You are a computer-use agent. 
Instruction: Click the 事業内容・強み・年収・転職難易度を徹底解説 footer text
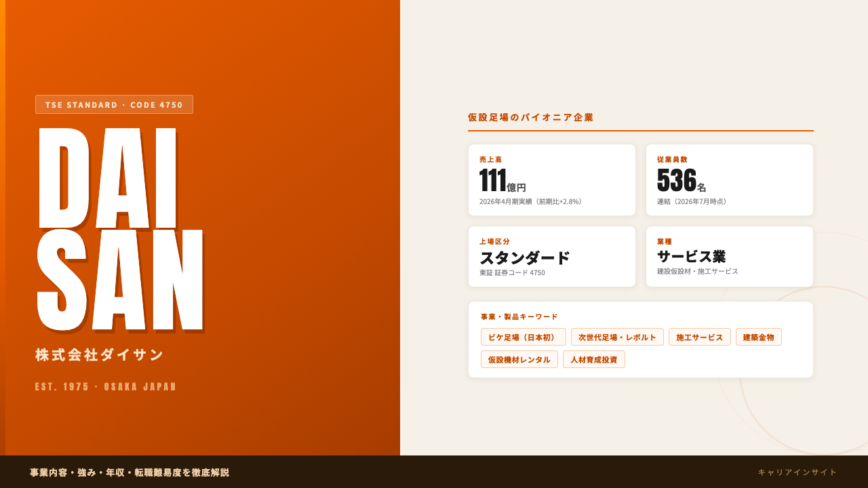coord(130,472)
